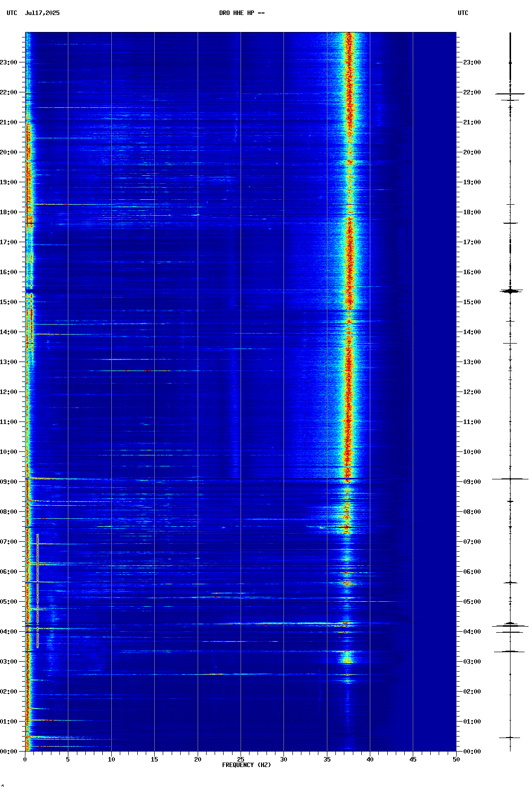Select the "30" frequency axis tick label
The height and width of the screenshot is (791, 532).
283,760
